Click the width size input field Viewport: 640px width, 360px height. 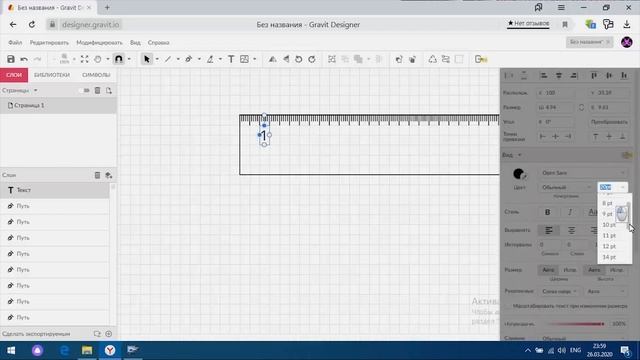[x=556, y=107]
